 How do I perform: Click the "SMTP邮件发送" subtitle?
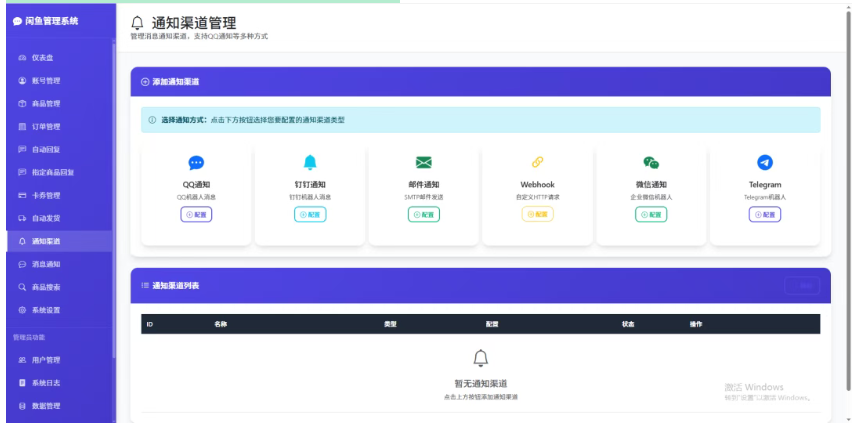click(424, 197)
